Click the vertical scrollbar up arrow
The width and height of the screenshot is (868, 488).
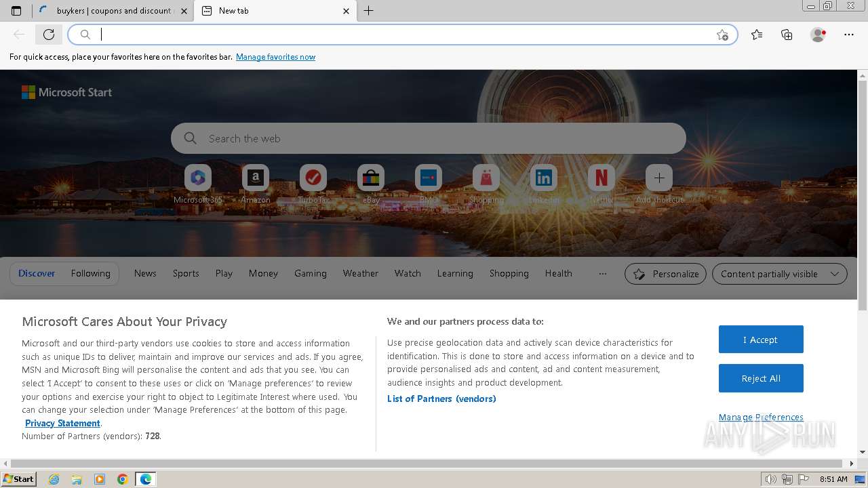863,75
